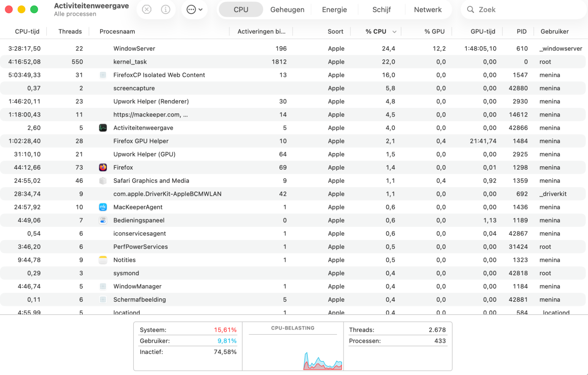Select the PerfPowerServices process row

coord(293,247)
